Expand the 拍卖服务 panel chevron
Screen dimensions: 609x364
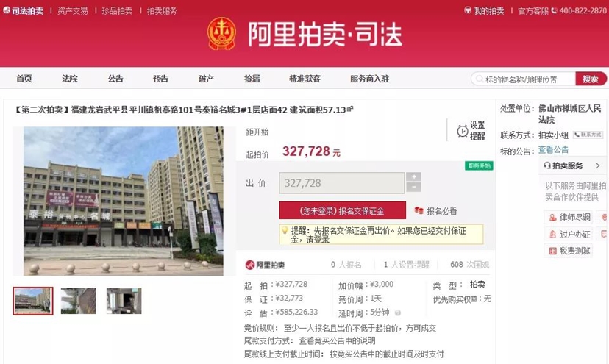[597, 165]
